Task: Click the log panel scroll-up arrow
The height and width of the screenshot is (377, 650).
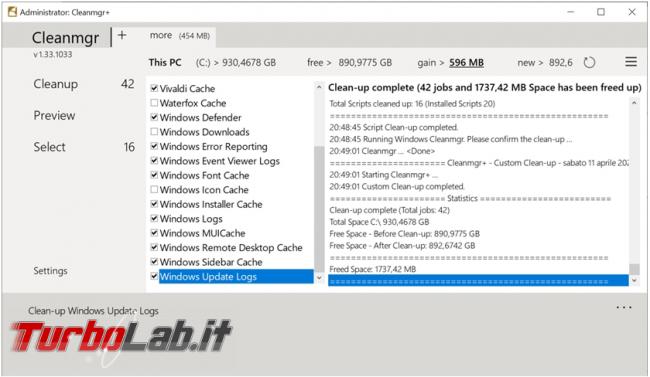Action: [x=634, y=103]
